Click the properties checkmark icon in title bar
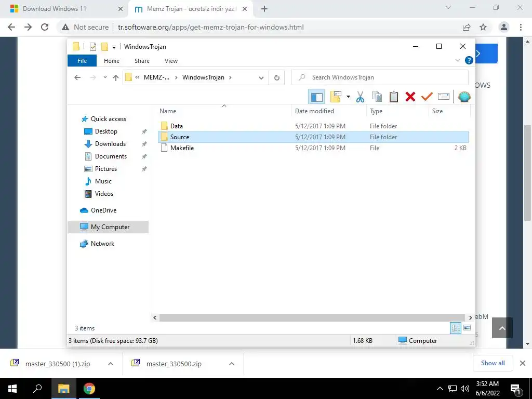Image resolution: width=532 pixels, height=399 pixels. [93, 46]
